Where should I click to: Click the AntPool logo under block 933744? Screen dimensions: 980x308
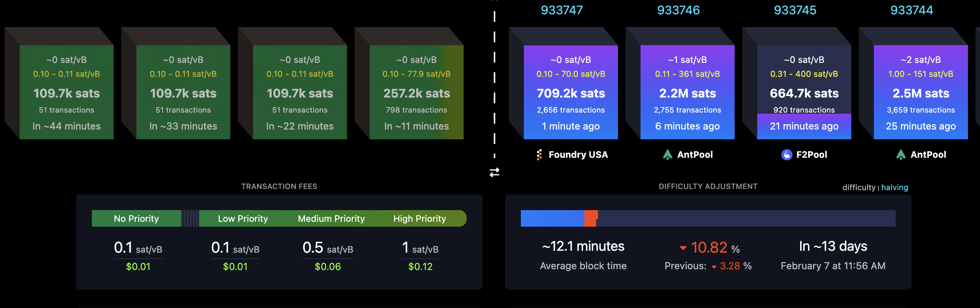(x=901, y=155)
